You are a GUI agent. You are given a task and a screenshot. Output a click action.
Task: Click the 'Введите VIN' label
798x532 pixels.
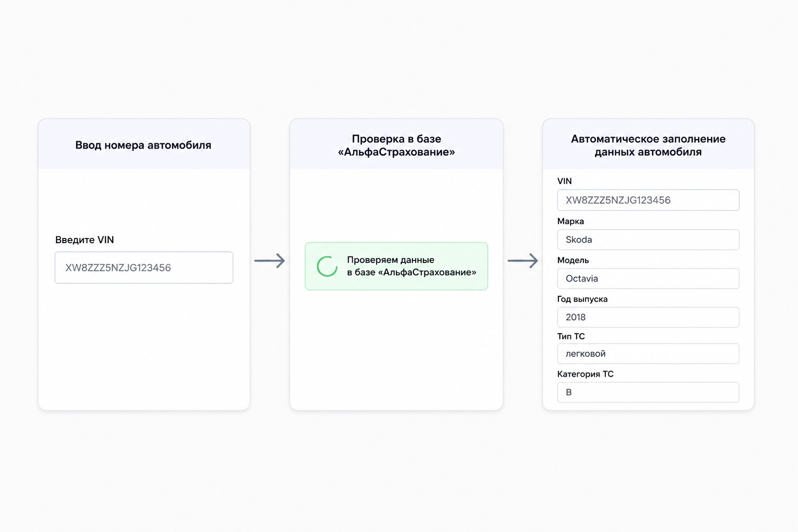point(85,240)
